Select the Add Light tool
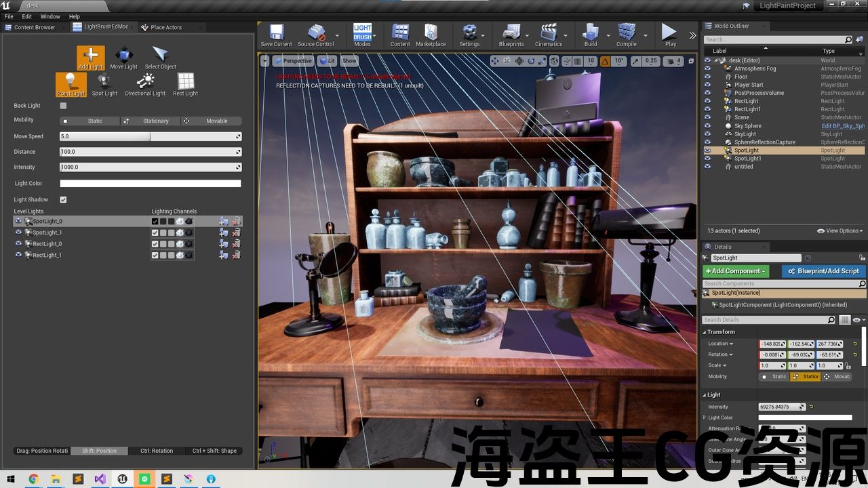Image resolution: width=868 pixels, height=488 pixels. [x=90, y=58]
